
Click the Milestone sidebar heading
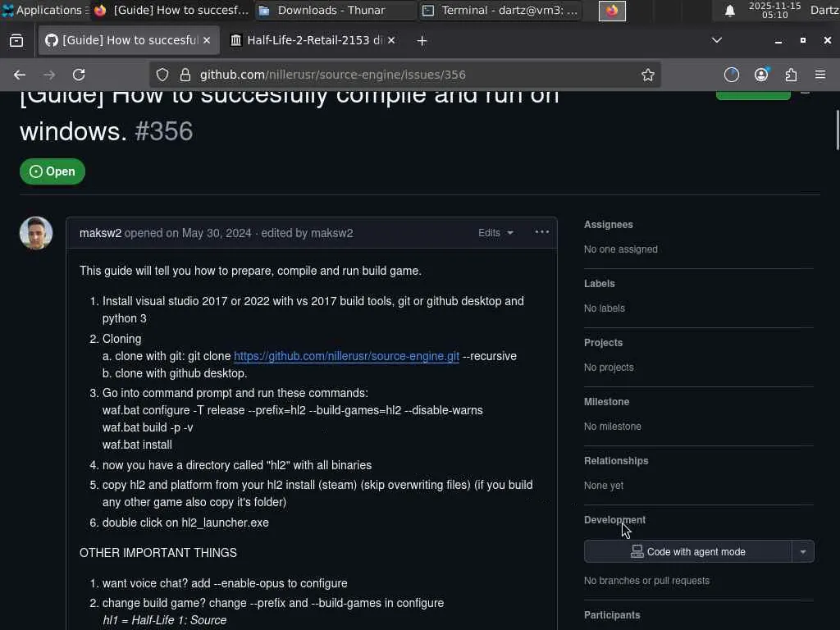606,401
